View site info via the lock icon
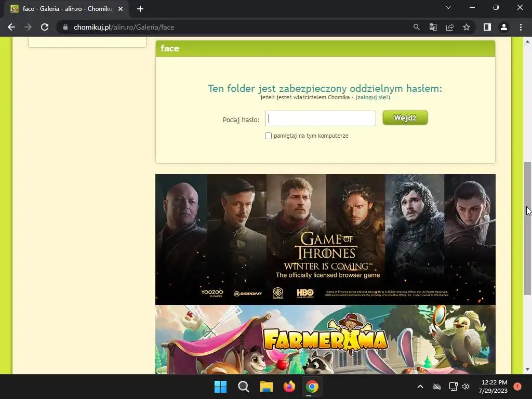Screen dimensions: 532x399 65,27
